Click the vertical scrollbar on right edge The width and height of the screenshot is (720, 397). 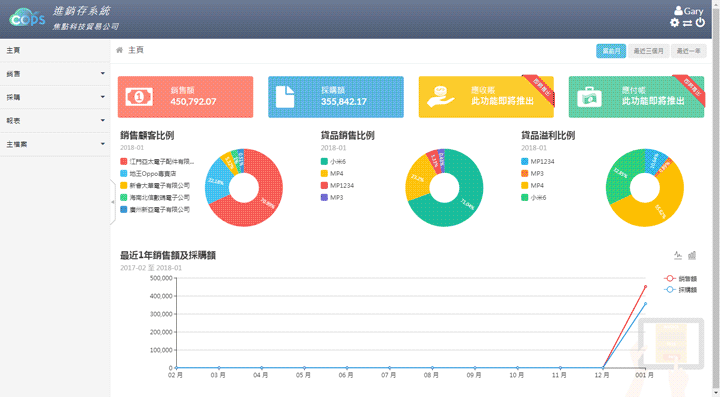click(x=715, y=198)
